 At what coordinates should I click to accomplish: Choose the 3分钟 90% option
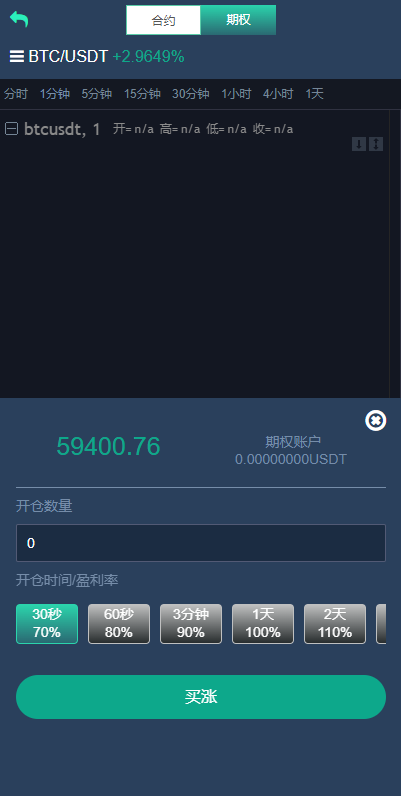tap(191, 624)
